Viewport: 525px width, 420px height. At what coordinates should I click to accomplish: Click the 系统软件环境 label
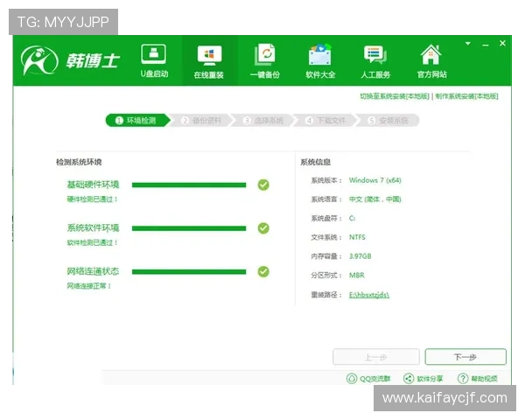click(x=93, y=228)
